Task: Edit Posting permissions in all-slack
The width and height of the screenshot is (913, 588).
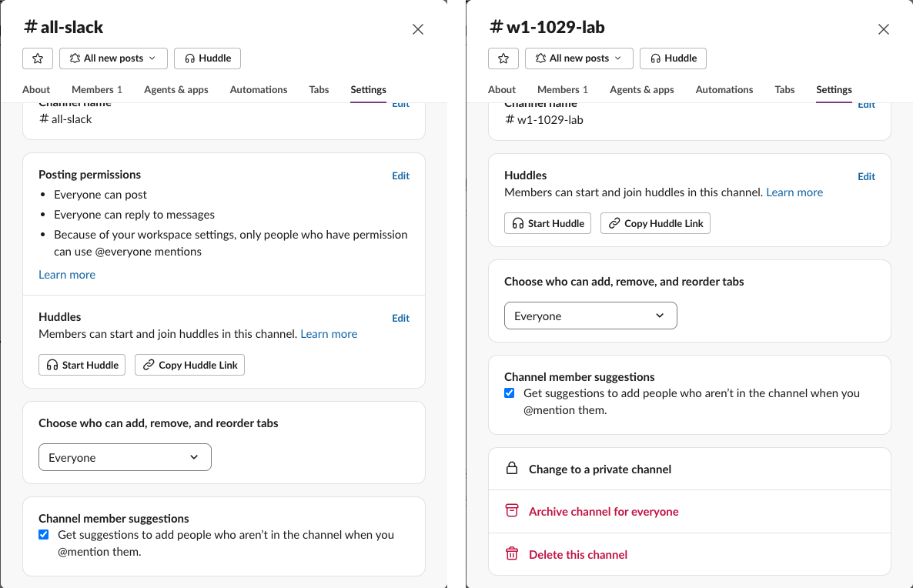Action: pyautogui.click(x=400, y=175)
